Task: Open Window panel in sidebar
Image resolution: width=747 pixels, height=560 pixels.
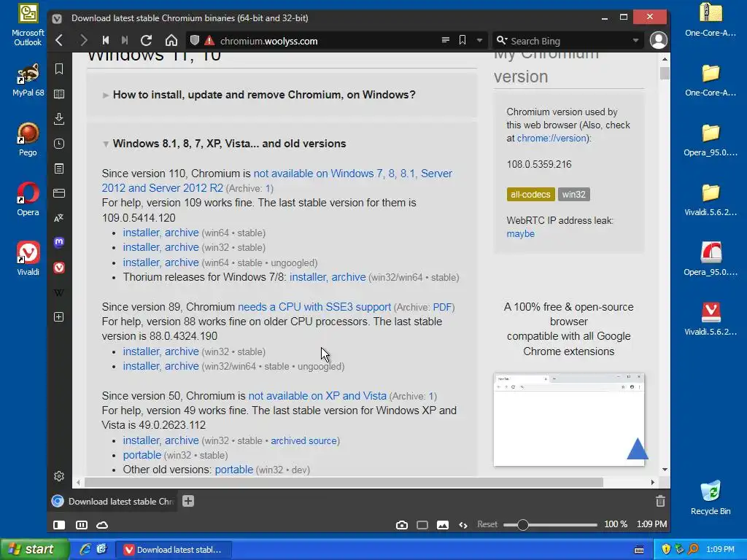Action: tap(59, 192)
